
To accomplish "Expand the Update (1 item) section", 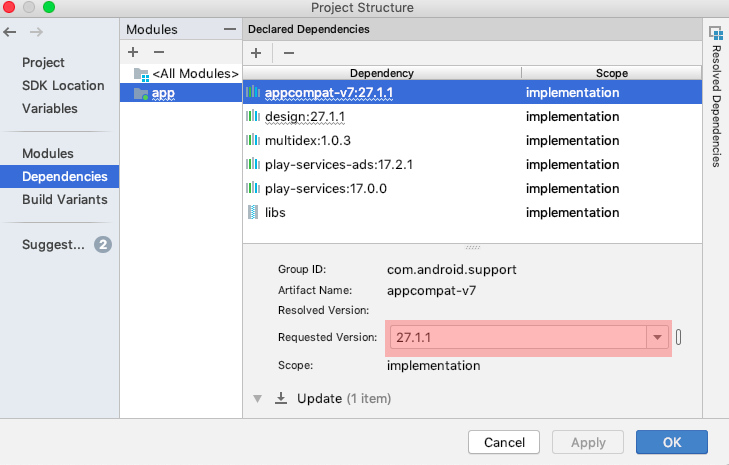I will (x=257, y=398).
